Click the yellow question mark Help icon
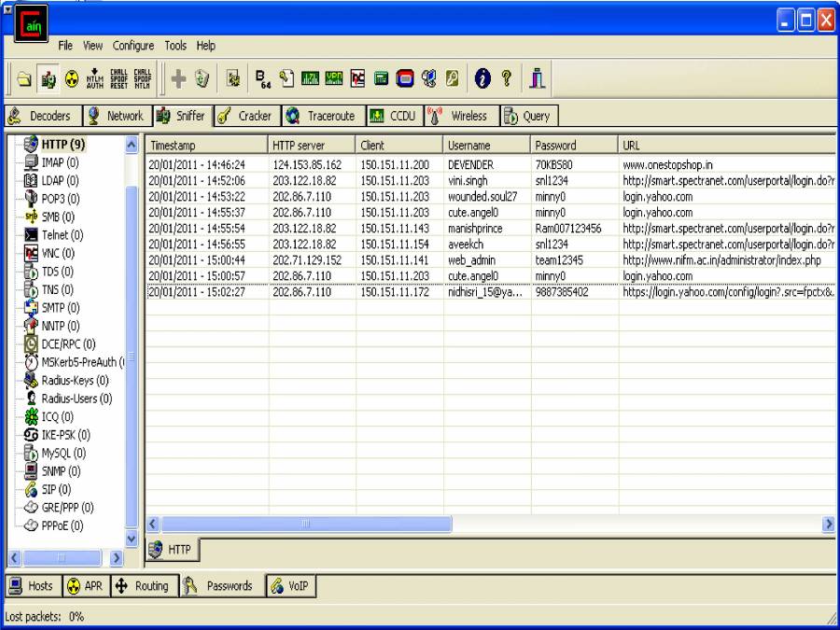Image resolution: width=840 pixels, height=630 pixels. (506, 79)
